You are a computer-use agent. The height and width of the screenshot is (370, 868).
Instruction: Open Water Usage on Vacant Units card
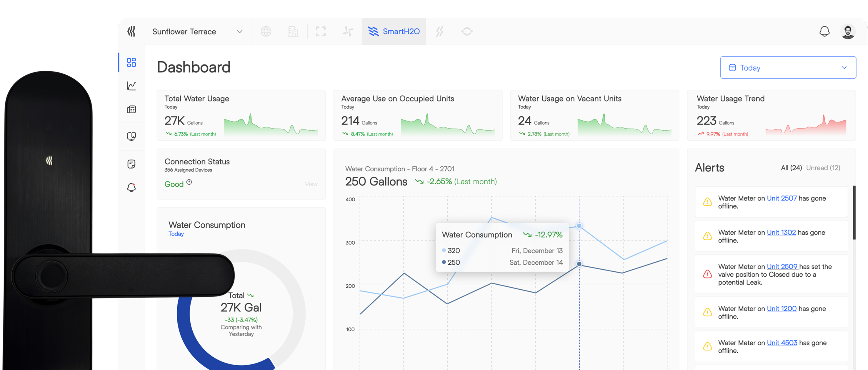[594, 115]
